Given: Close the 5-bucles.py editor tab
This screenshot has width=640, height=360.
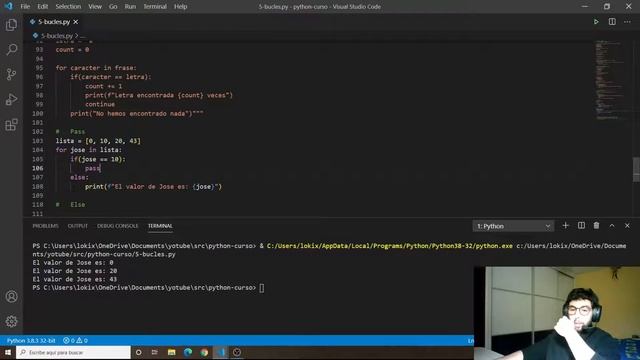Looking at the screenshot, I should [x=76, y=22].
